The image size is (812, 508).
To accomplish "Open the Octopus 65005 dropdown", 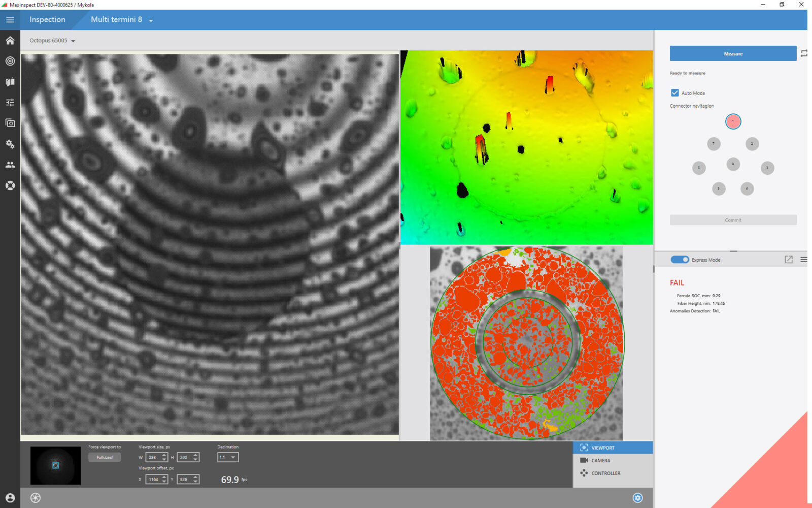I will point(73,41).
